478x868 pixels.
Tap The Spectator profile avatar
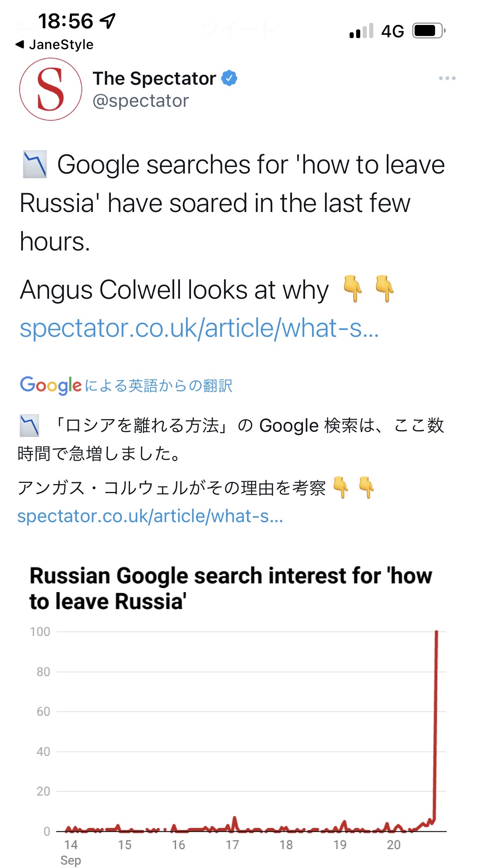point(51,89)
